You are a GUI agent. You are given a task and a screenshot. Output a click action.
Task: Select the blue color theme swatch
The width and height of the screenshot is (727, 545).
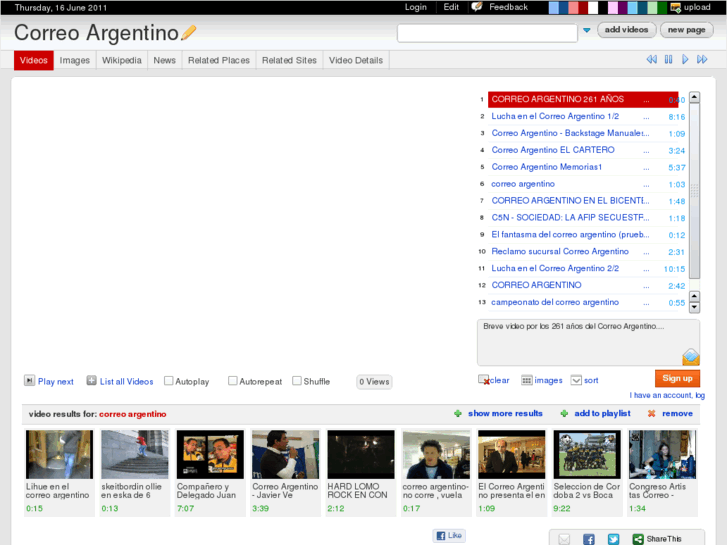point(563,7)
